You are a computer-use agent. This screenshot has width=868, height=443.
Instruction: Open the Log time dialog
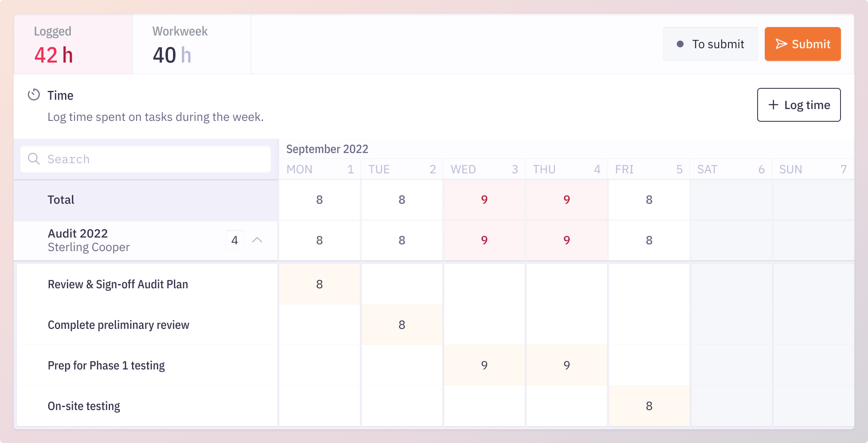pos(799,105)
